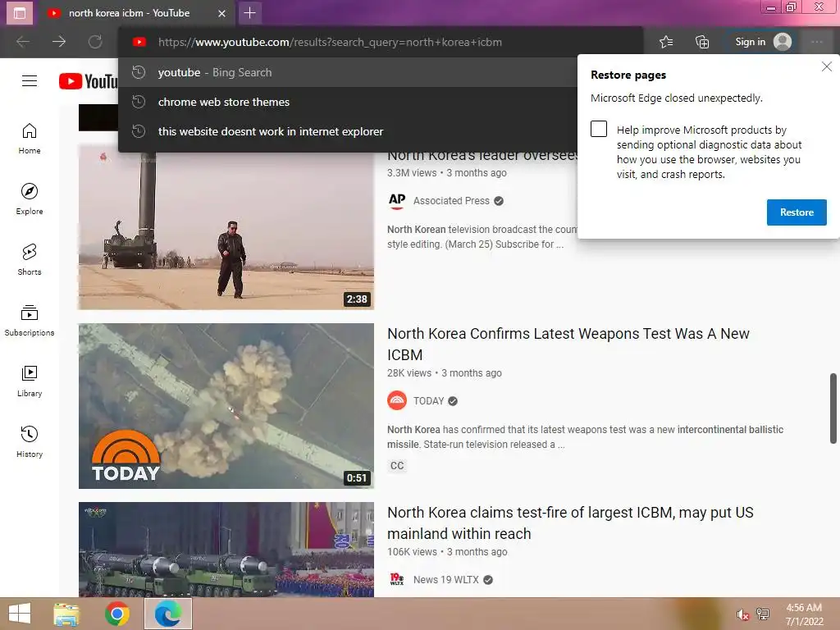840x630 pixels.
Task: Open the YouTube hamburger guide menu
Action: click(30, 81)
